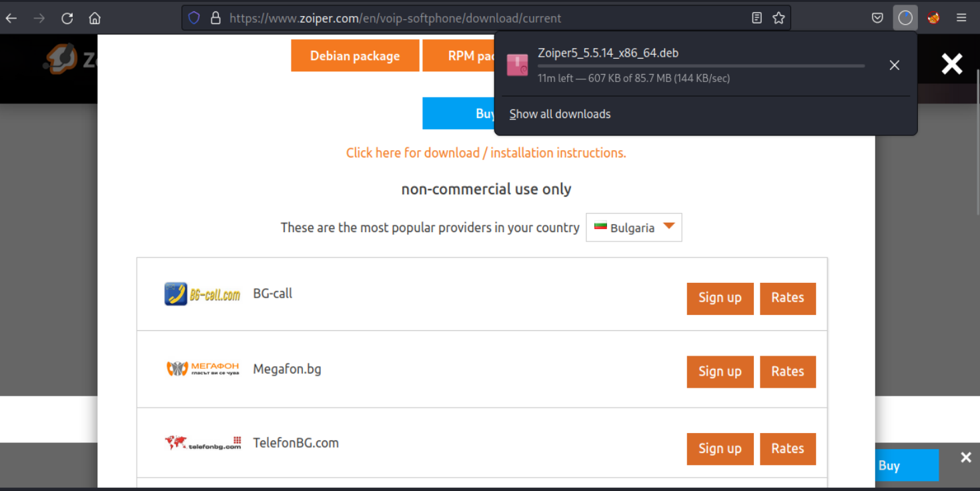
Task: Save the page to Pocket
Action: 878,18
